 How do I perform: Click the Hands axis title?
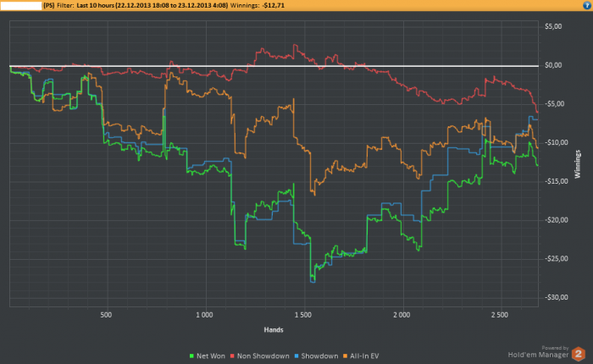[274, 329]
